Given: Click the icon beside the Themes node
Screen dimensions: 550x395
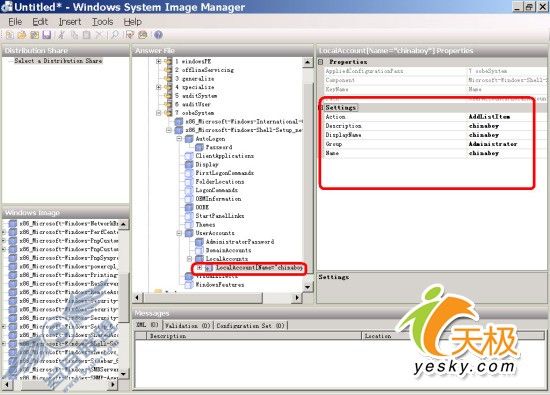Looking at the screenshot, I should (x=189, y=225).
